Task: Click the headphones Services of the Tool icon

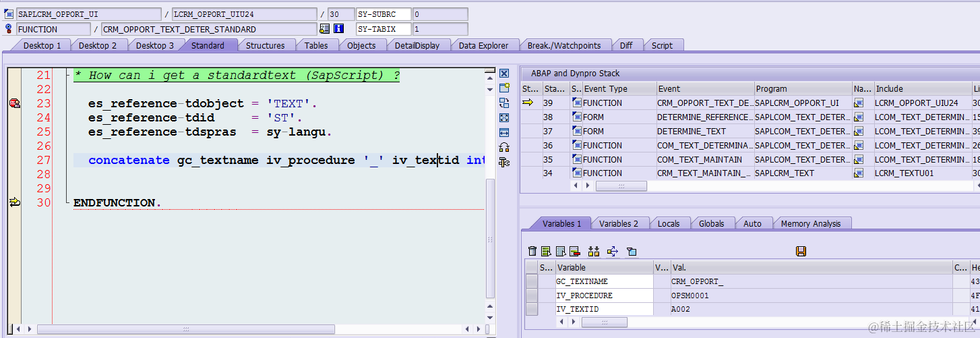Action: point(503,147)
